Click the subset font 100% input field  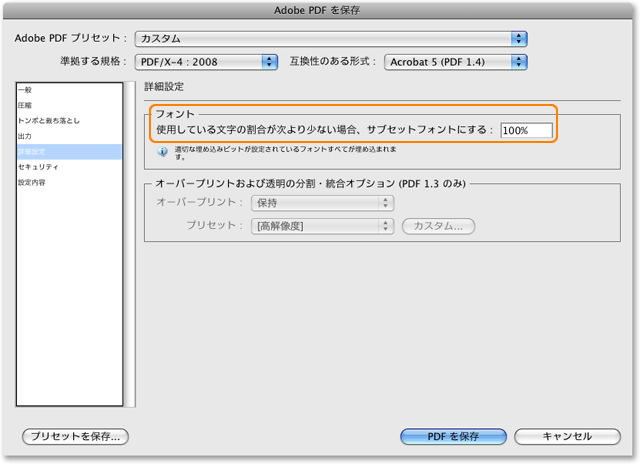527,130
